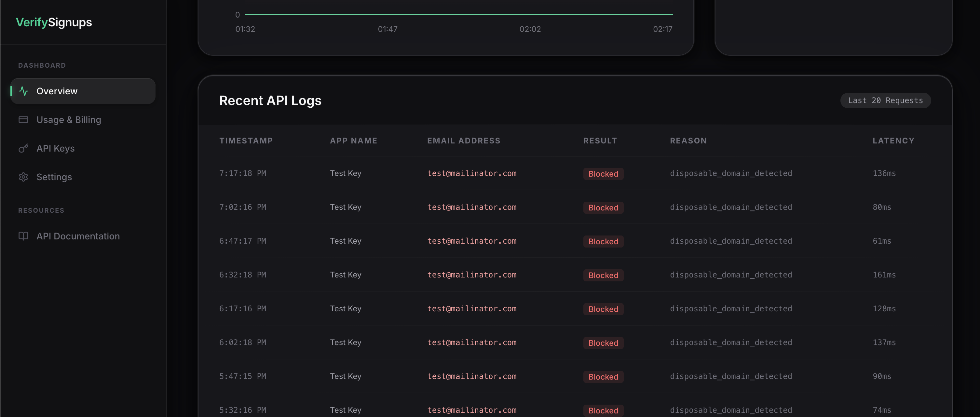Click email address in 7:02:16 PM row
Image resolution: width=980 pixels, height=417 pixels.
tap(472, 207)
